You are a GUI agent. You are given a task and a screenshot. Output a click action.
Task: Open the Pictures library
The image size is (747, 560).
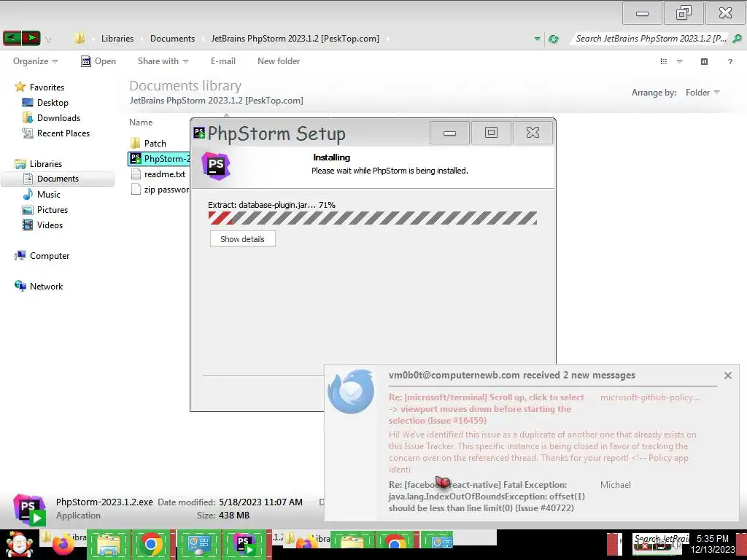(x=46, y=209)
